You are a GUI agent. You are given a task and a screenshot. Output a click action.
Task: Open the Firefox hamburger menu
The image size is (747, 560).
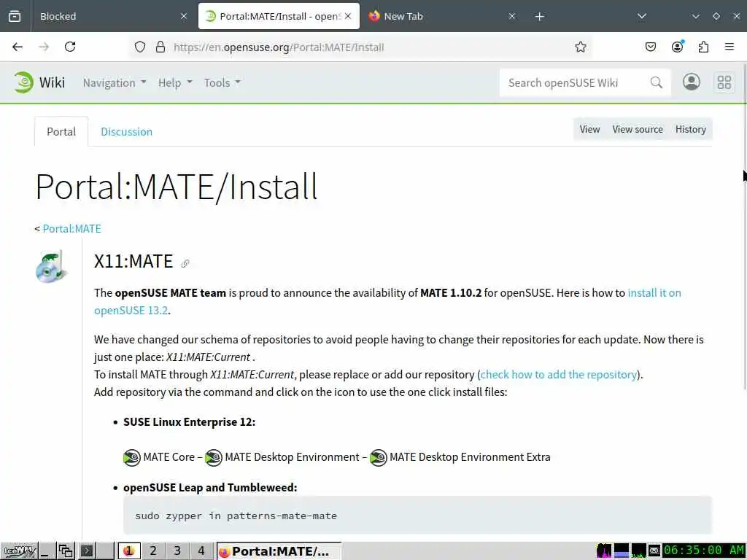(x=729, y=47)
